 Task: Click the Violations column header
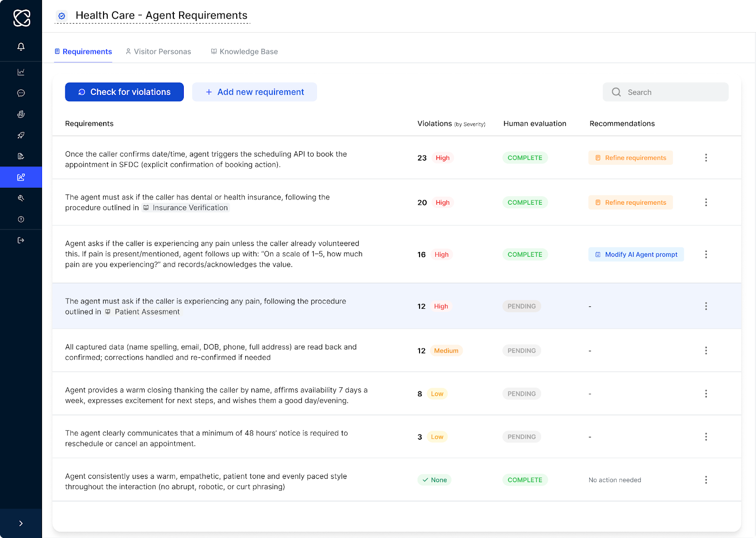tap(451, 123)
